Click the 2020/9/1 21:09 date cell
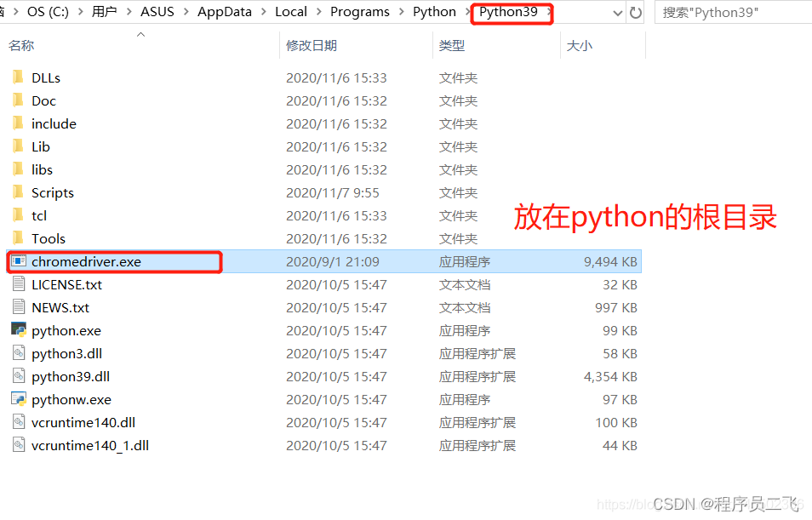 (333, 261)
